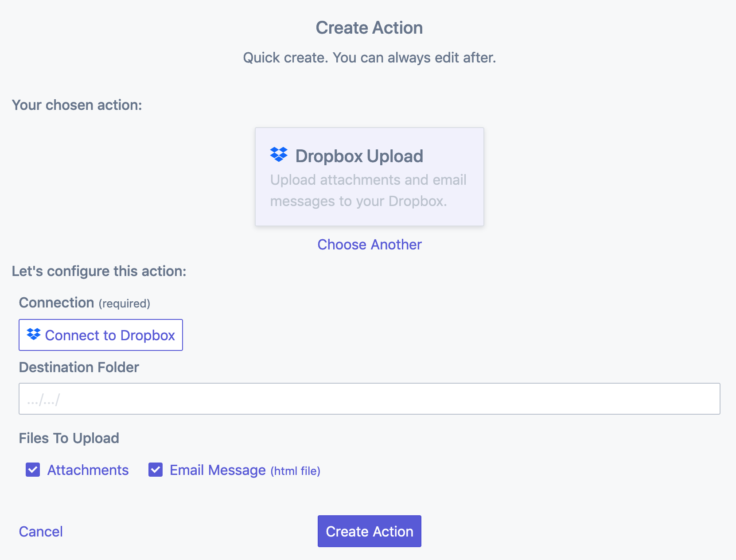Click the Attachments checkbox label text
736x560 pixels.
pyautogui.click(x=88, y=470)
